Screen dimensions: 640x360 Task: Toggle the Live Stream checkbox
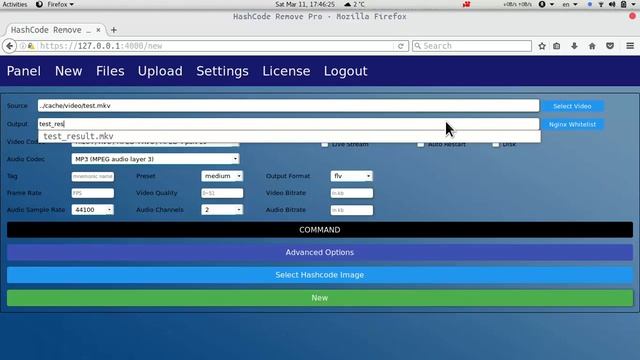(x=324, y=144)
